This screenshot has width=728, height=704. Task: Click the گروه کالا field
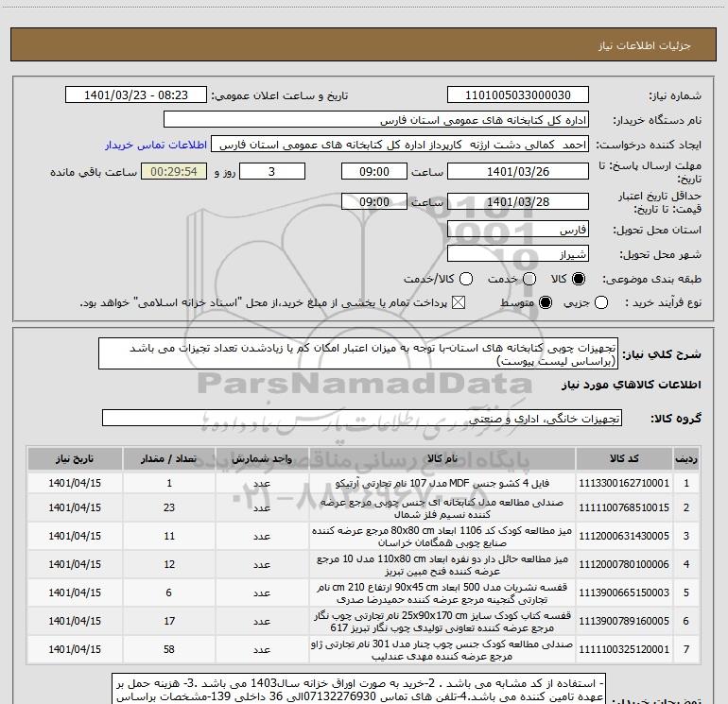(362, 418)
